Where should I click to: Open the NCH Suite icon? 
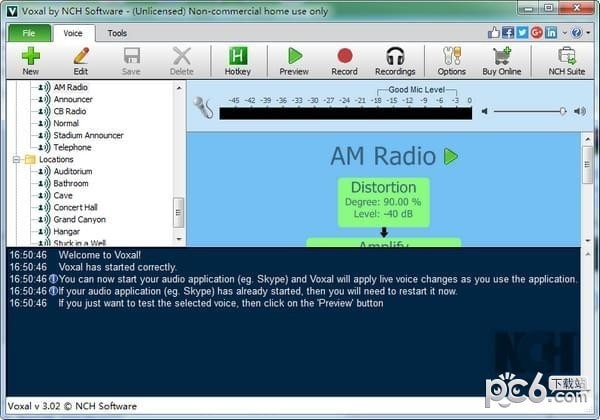567,56
